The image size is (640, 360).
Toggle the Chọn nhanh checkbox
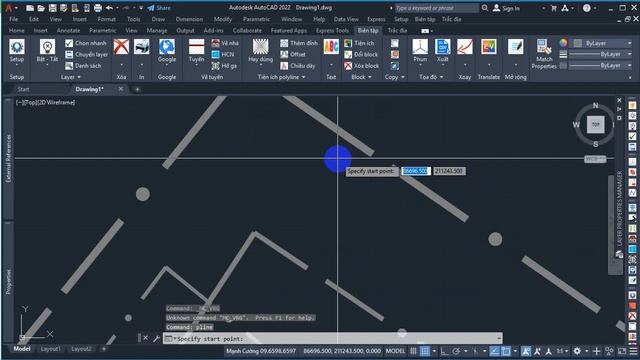69,43
